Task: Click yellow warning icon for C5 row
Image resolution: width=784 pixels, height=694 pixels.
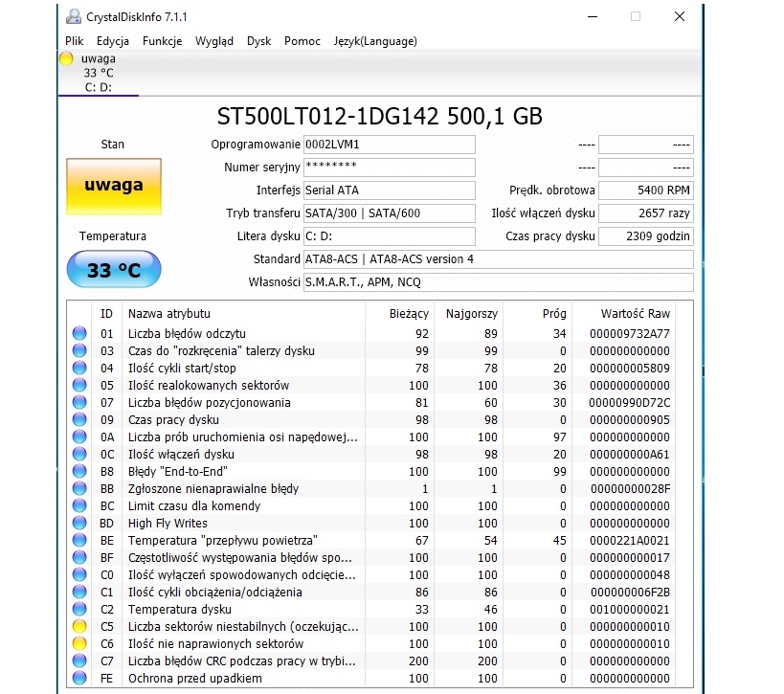Action: (x=79, y=626)
